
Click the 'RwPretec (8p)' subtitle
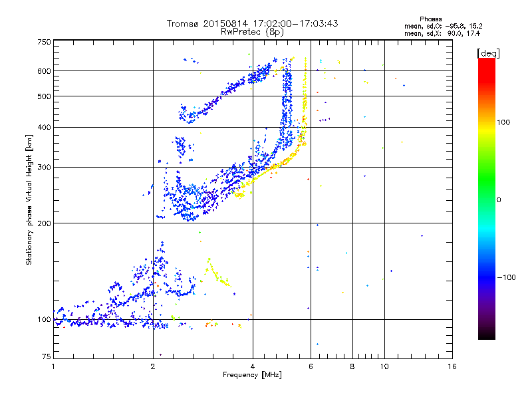(252, 32)
